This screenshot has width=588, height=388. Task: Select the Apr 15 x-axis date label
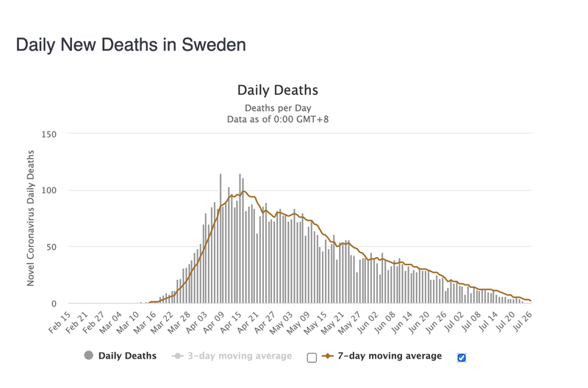(x=231, y=322)
